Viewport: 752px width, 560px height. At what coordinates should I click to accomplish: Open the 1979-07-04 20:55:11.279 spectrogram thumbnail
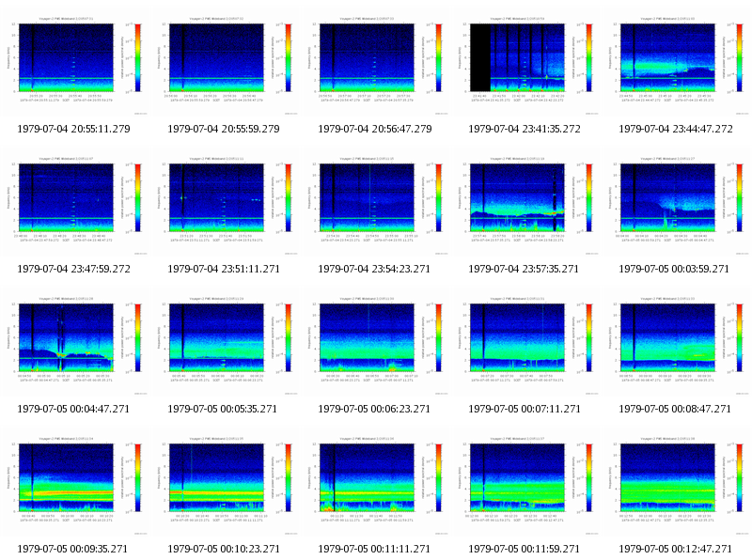[x=74, y=66]
